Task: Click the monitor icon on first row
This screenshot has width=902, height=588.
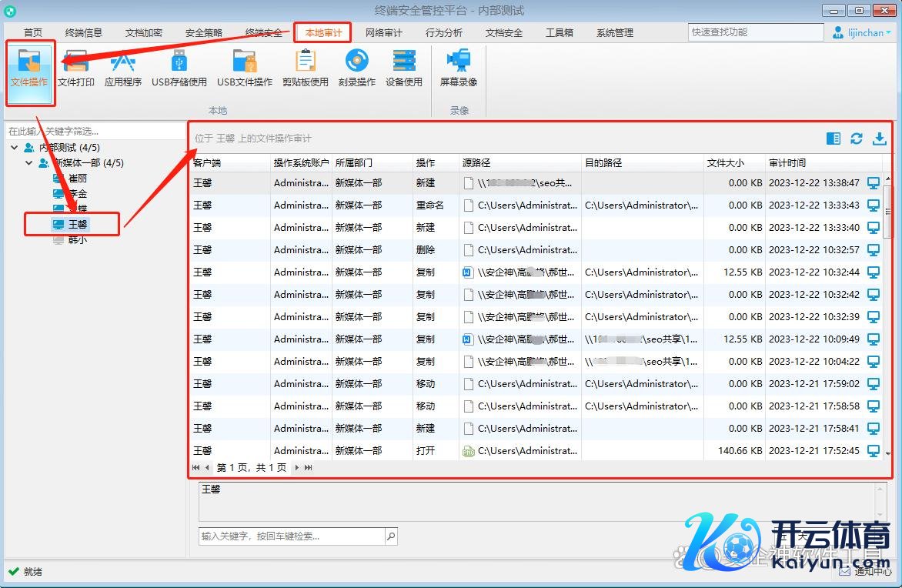Action: coord(874,183)
